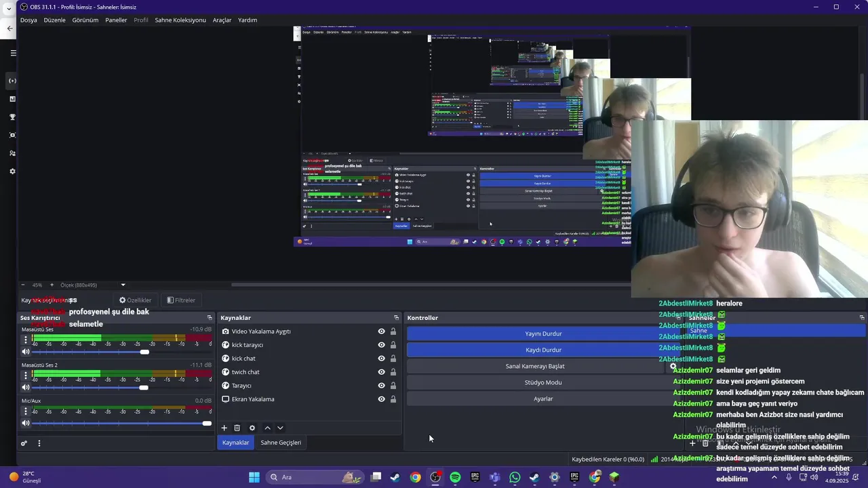Open Ayarlar button in Kontroller
868x488 pixels.
[x=543, y=399]
